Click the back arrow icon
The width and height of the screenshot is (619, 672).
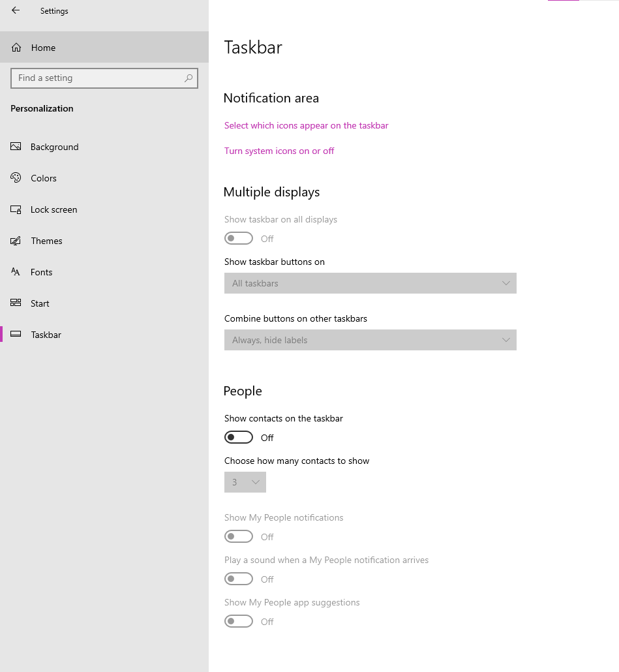pos(16,10)
